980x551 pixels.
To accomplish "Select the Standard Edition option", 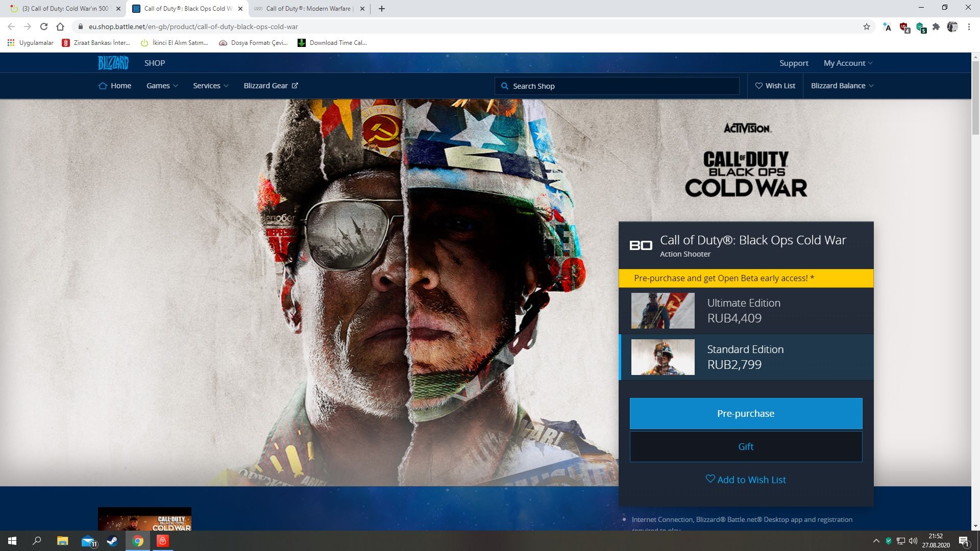I will [x=746, y=357].
